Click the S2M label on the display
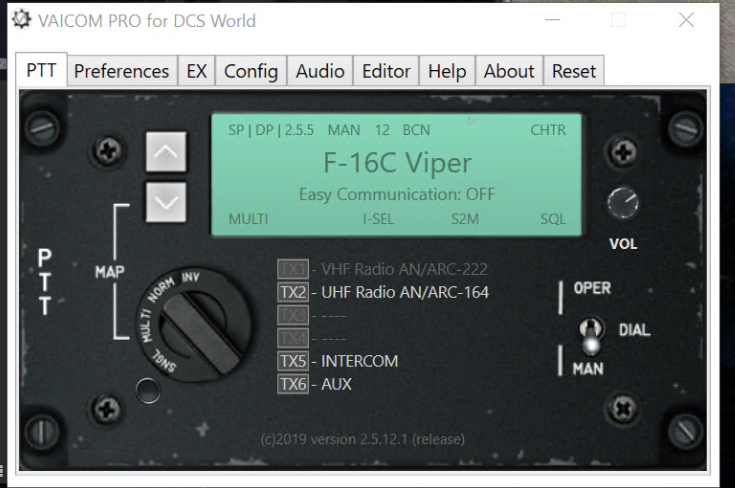 click(x=465, y=219)
